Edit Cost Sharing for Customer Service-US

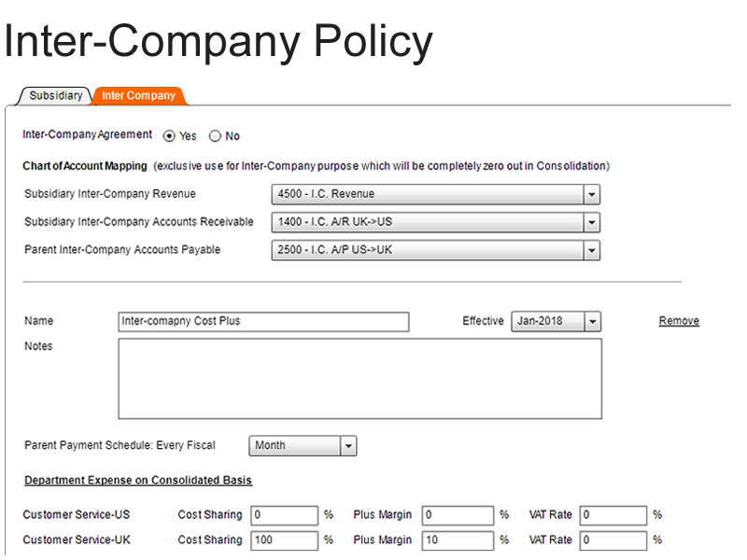click(284, 515)
